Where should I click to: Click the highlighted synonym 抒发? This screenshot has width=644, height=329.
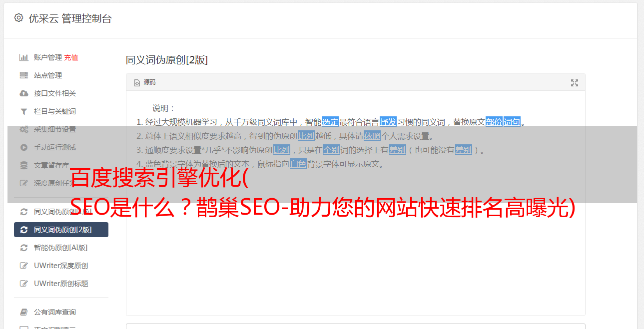(388, 122)
